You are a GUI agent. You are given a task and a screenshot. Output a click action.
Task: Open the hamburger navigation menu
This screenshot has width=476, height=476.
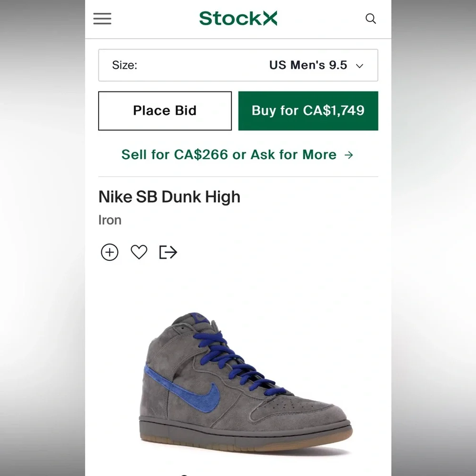click(x=102, y=18)
